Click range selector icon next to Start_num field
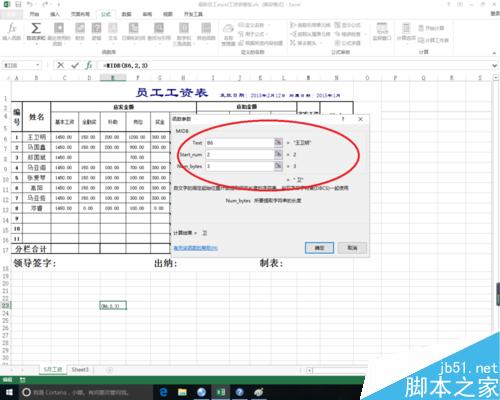Screen dimensions: 500x400 pyautogui.click(x=278, y=154)
